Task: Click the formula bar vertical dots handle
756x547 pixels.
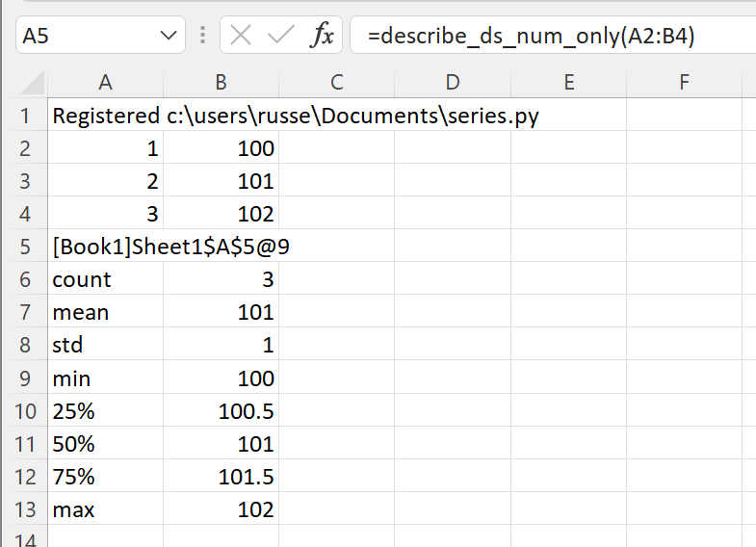Action: pyautogui.click(x=202, y=36)
